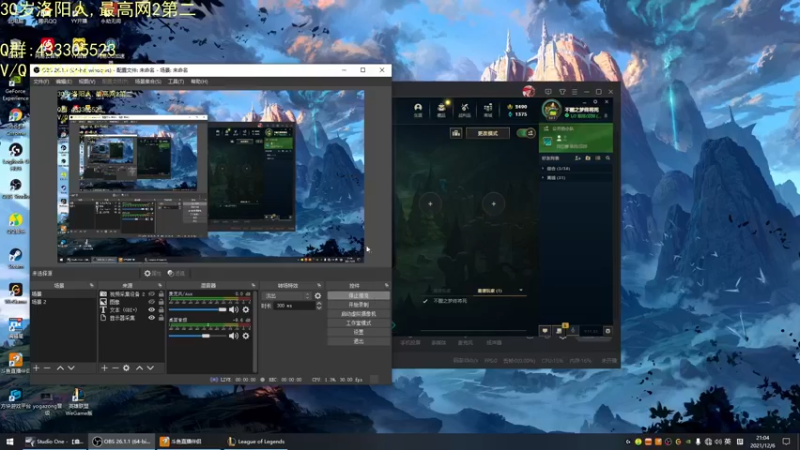This screenshot has height=450, width=800.
Task: Toggle lock on the 图像 source
Action: point(161,302)
